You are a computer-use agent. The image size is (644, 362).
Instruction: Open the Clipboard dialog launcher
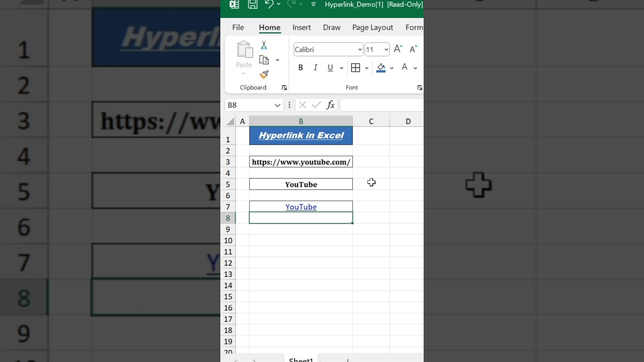pyautogui.click(x=284, y=88)
